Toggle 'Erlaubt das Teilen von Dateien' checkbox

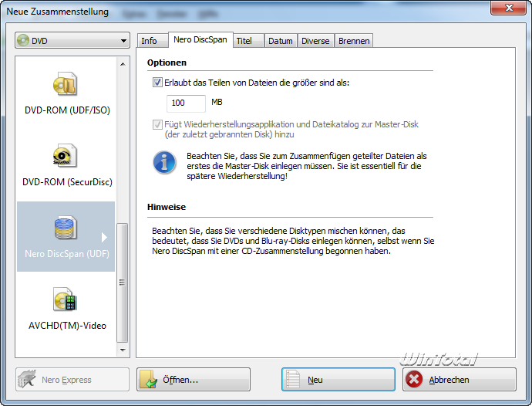click(157, 83)
